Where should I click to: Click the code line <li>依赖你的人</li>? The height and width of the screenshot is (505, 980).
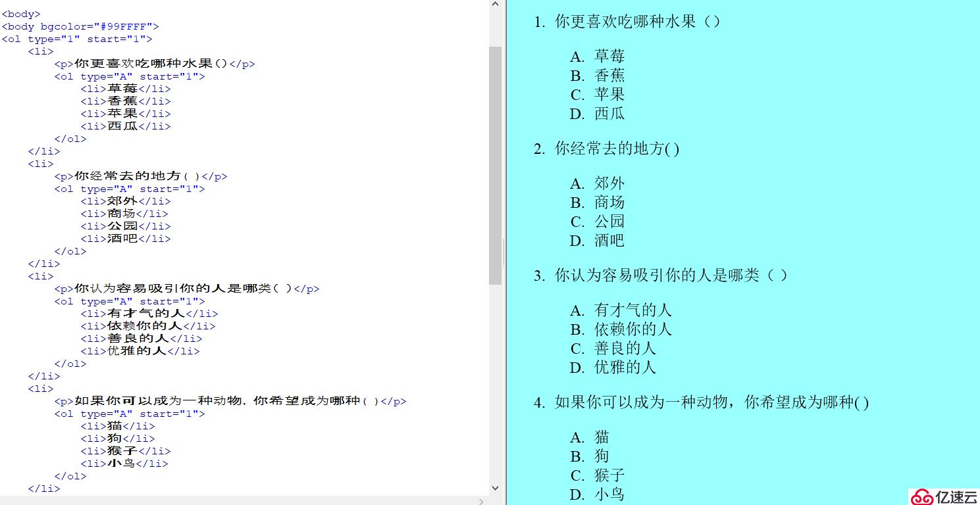click(148, 326)
